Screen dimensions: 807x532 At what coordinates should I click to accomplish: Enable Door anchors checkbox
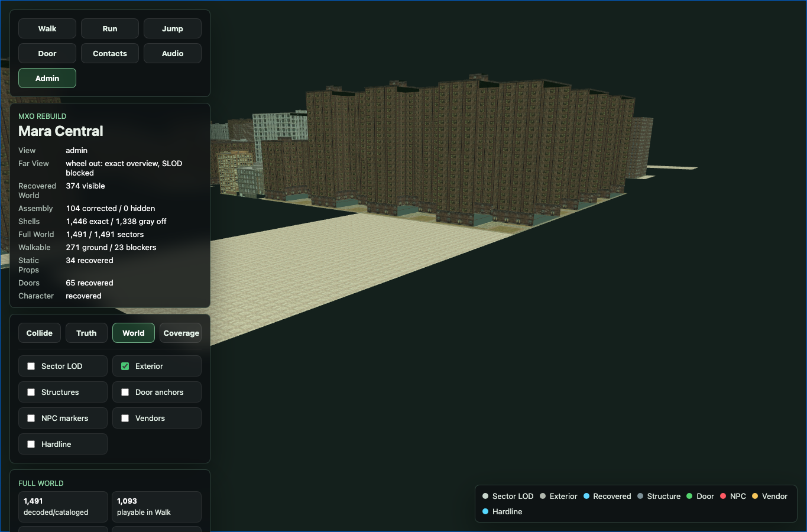pyautogui.click(x=125, y=392)
